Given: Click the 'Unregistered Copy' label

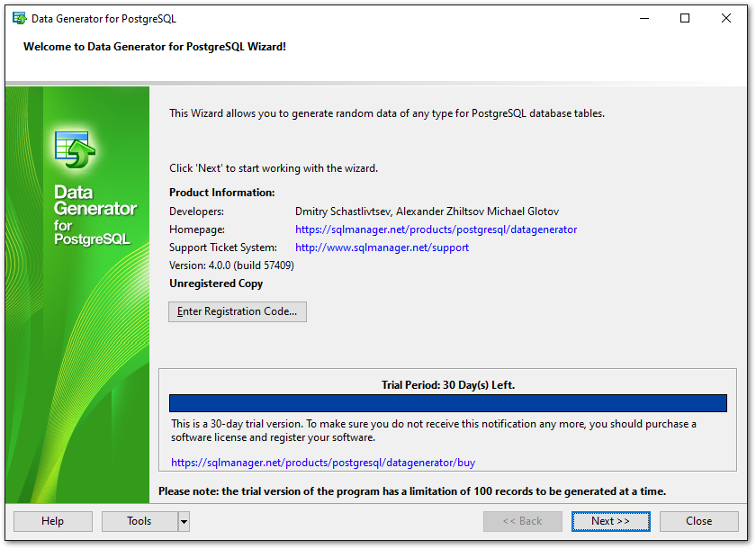Looking at the screenshot, I should (216, 283).
